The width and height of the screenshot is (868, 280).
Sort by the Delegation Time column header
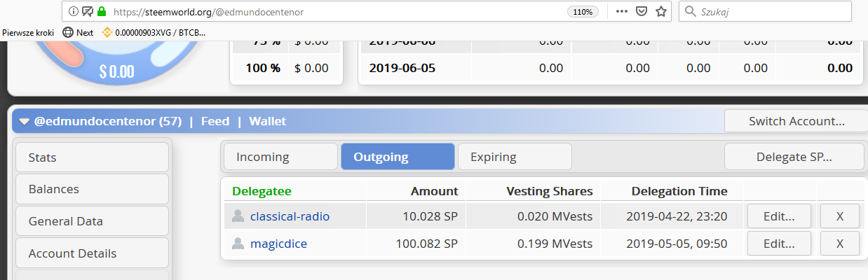tap(679, 191)
